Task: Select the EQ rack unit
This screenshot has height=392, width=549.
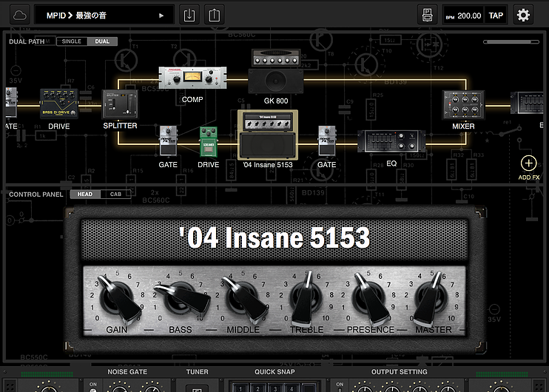Action: pos(391,141)
